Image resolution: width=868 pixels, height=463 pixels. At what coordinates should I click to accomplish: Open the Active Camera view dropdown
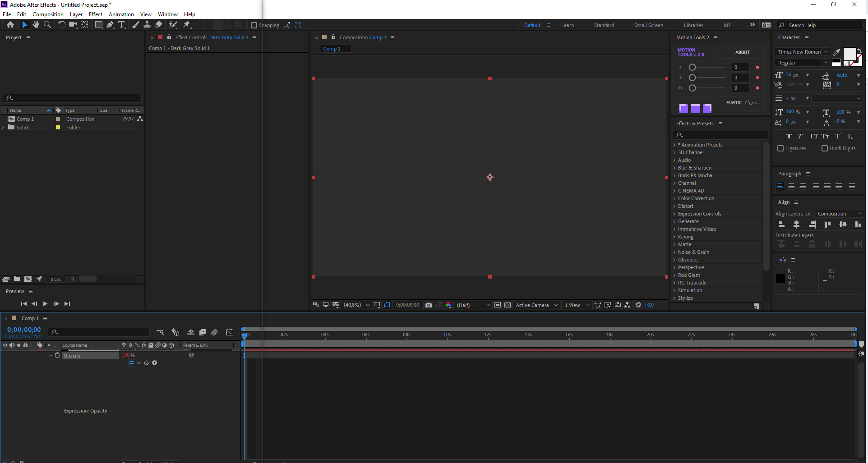coord(536,305)
